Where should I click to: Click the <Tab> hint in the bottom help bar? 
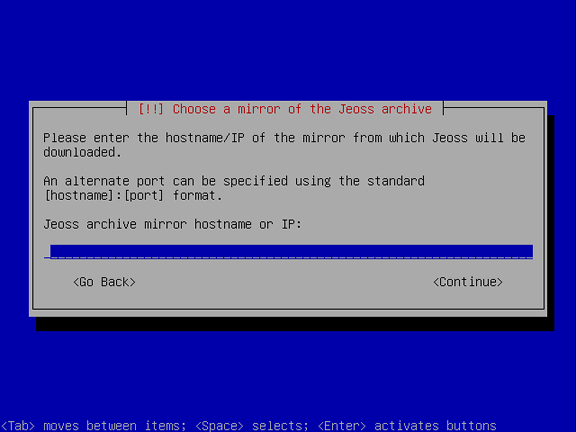pyautogui.click(x=18, y=426)
